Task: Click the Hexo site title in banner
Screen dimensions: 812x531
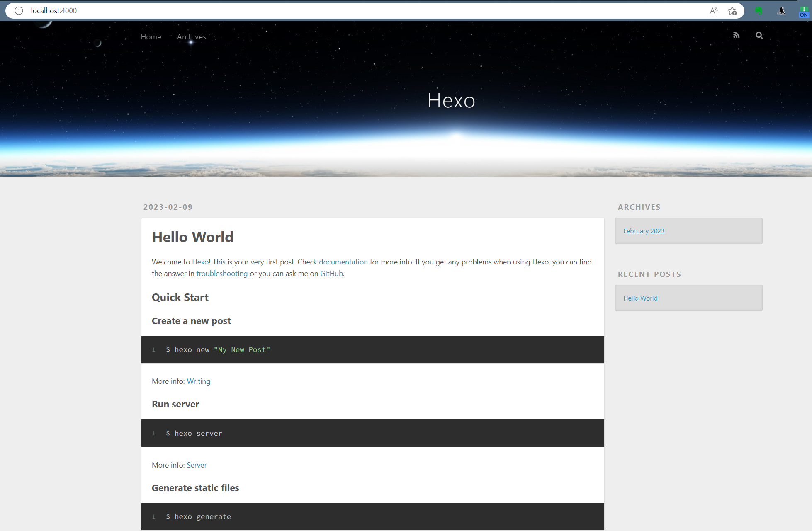Action: pos(451,101)
